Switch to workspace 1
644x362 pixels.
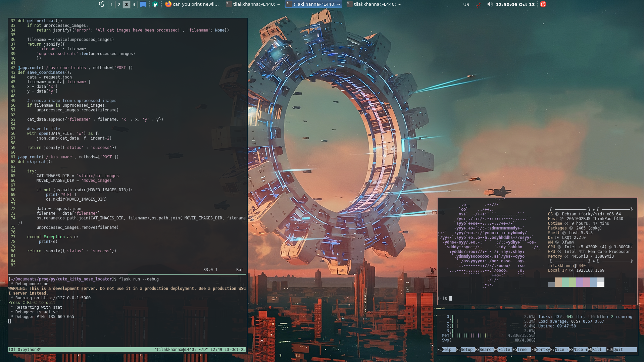[111, 4]
